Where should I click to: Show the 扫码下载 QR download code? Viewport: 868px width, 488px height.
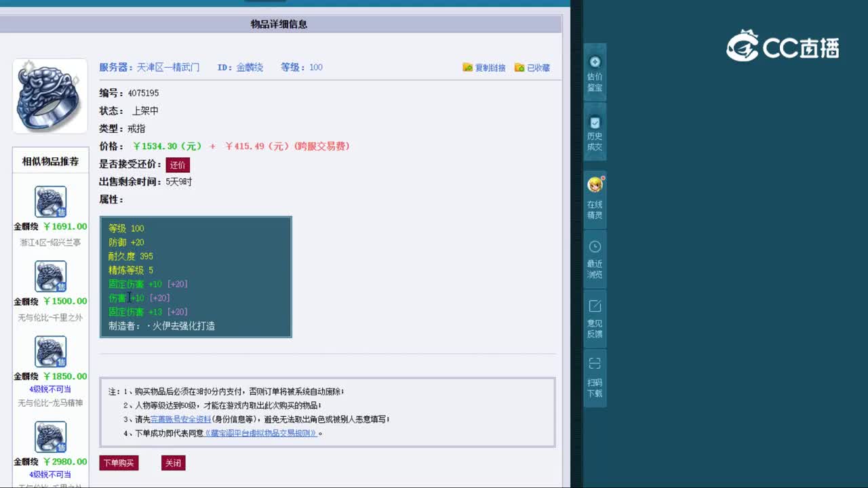click(595, 378)
